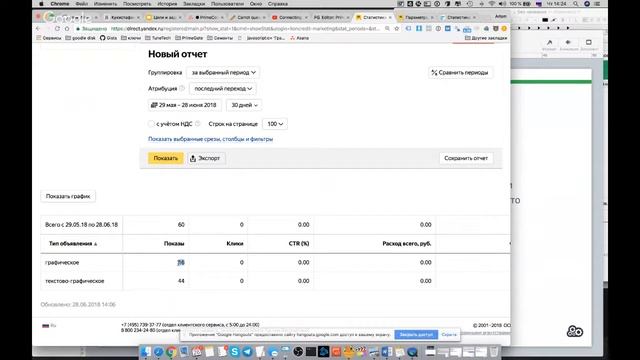Click the help icon next to Атрибуция
640x360 pixels.
(x=182, y=88)
